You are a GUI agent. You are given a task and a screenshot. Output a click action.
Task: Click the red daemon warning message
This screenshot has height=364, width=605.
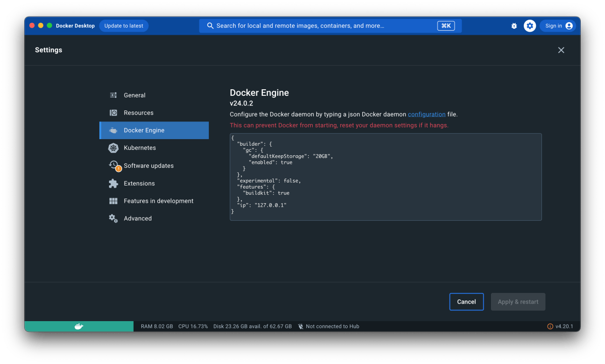339,126
